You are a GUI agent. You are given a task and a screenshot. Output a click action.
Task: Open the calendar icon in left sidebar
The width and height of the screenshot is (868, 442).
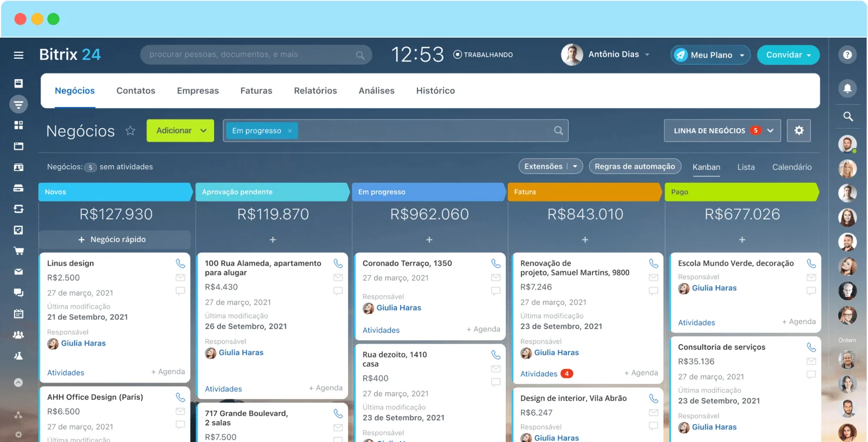19,314
